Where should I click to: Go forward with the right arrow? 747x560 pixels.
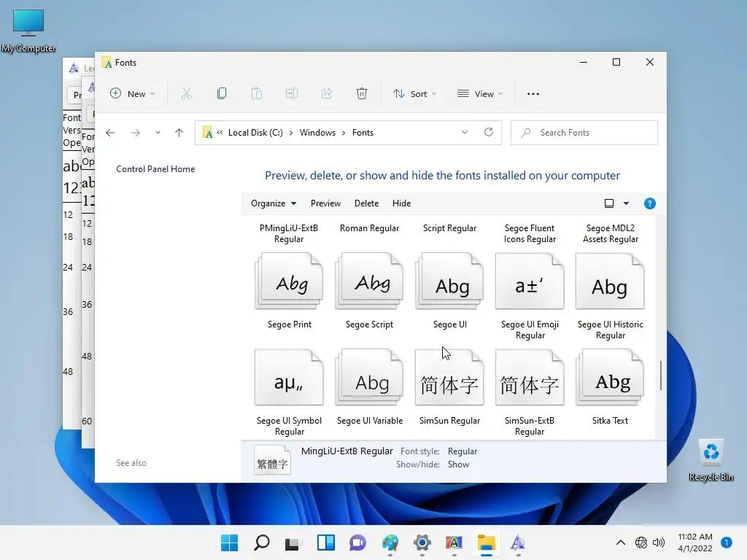(135, 133)
